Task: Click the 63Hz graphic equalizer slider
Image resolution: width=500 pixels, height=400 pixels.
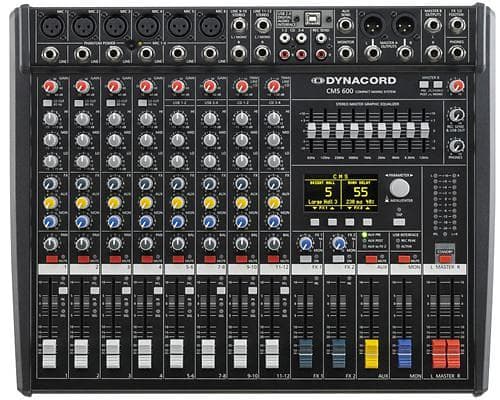Action: 311,131
